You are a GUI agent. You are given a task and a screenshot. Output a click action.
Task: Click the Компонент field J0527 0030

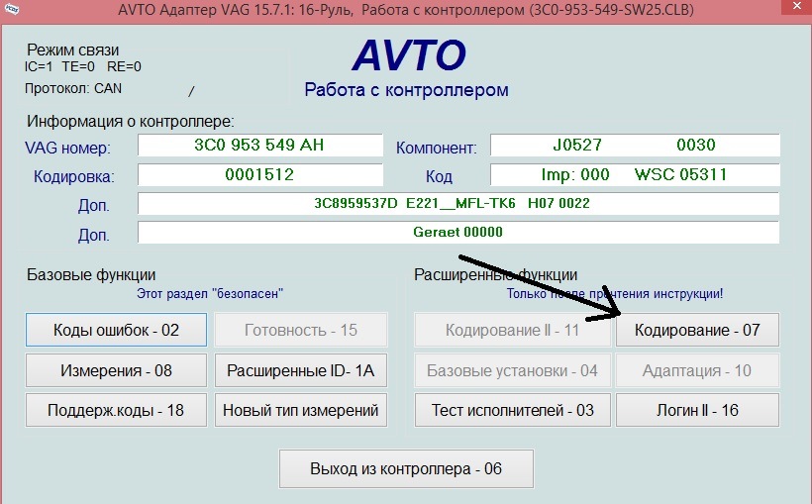coord(635,145)
